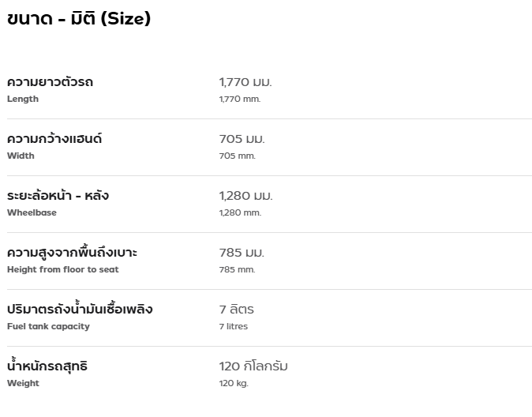Image resolution: width=532 pixels, height=417 pixels.
Task: Select the 'Fuel tank capacity' label
Action: (48, 326)
